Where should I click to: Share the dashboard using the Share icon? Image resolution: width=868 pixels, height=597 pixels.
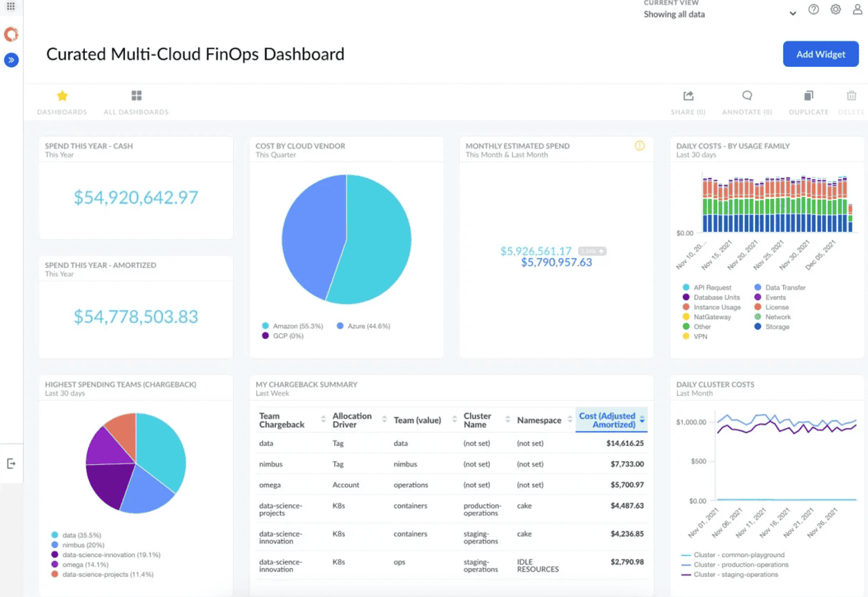tap(687, 96)
